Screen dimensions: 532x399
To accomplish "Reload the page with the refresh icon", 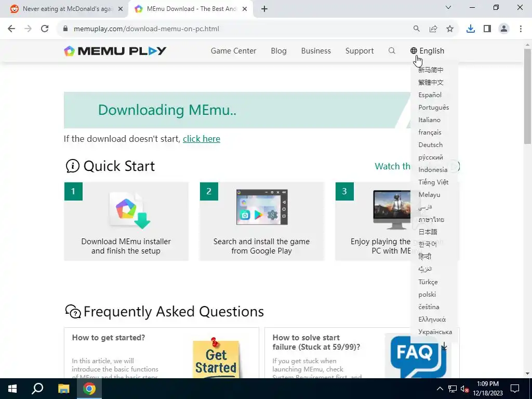I will (x=45, y=29).
